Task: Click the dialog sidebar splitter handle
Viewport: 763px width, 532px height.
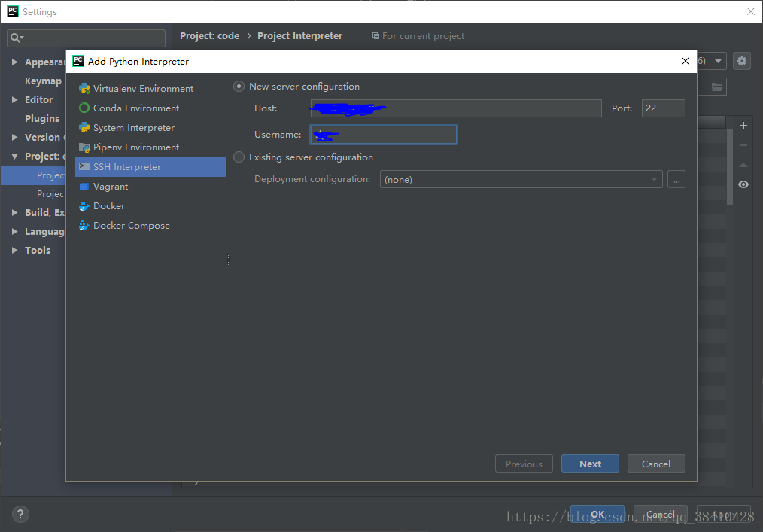Action: click(229, 260)
